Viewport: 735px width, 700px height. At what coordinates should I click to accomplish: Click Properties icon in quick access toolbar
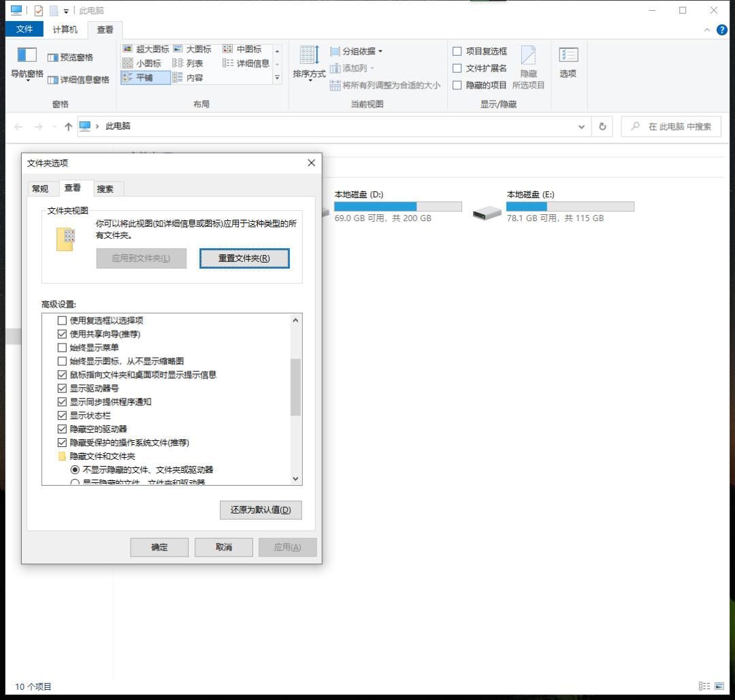[x=38, y=10]
